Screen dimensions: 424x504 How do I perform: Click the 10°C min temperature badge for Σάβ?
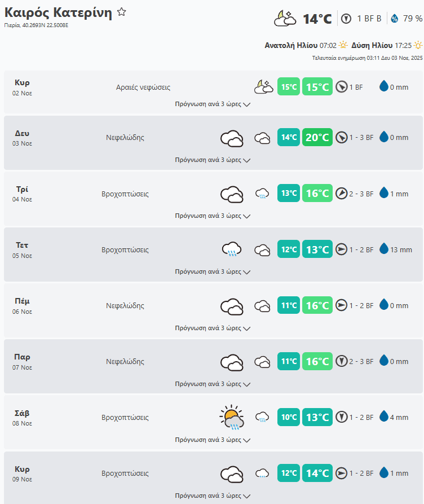pyautogui.click(x=289, y=417)
